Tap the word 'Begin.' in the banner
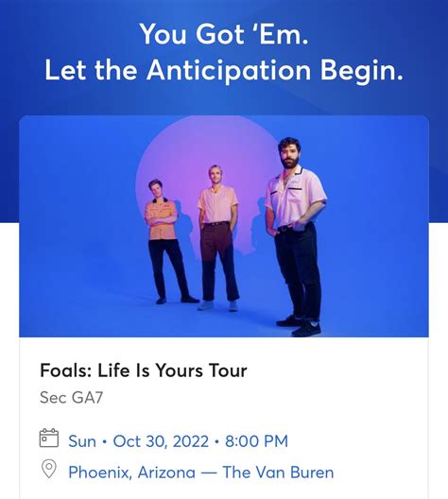This screenshot has height=499, width=448. coord(362,70)
